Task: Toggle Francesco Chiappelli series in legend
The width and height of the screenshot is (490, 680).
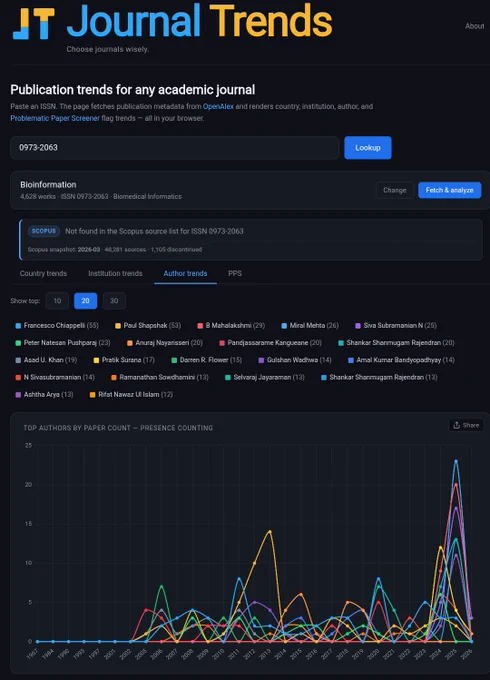Action: coord(57,325)
